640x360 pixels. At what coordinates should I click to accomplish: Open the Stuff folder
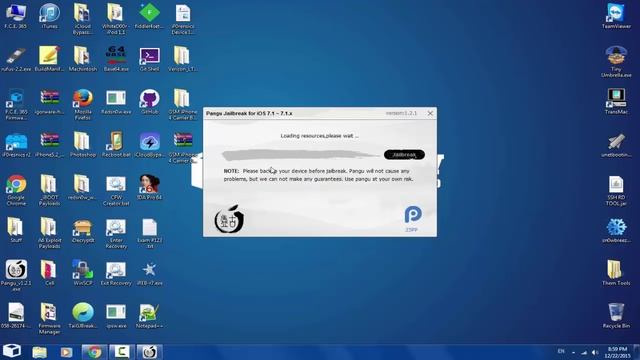(x=16, y=230)
